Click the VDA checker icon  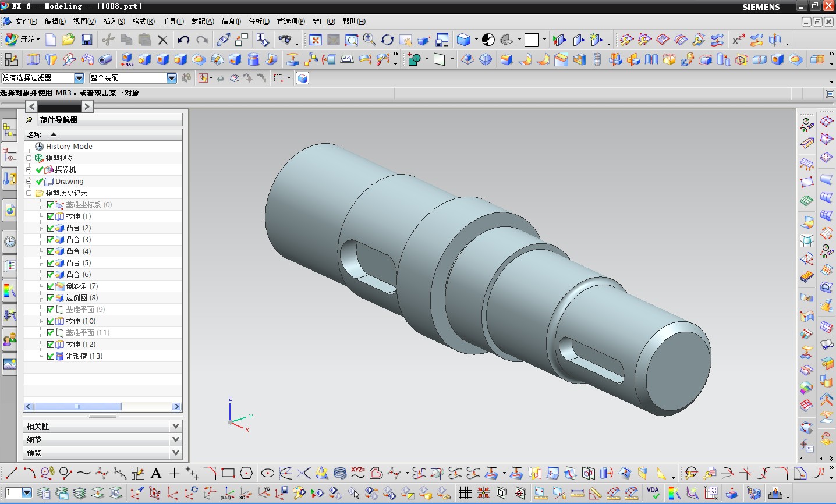click(x=653, y=493)
